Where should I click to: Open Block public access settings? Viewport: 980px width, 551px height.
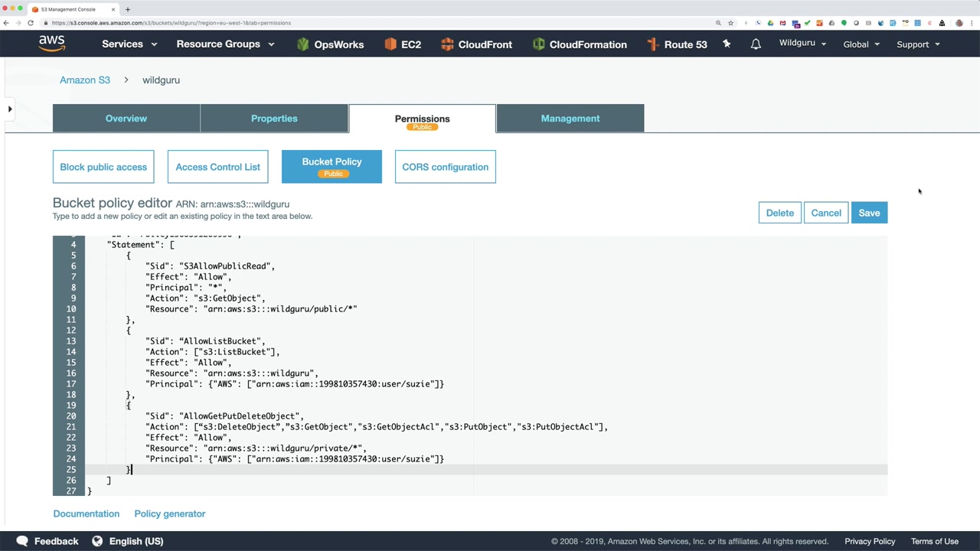tap(103, 167)
